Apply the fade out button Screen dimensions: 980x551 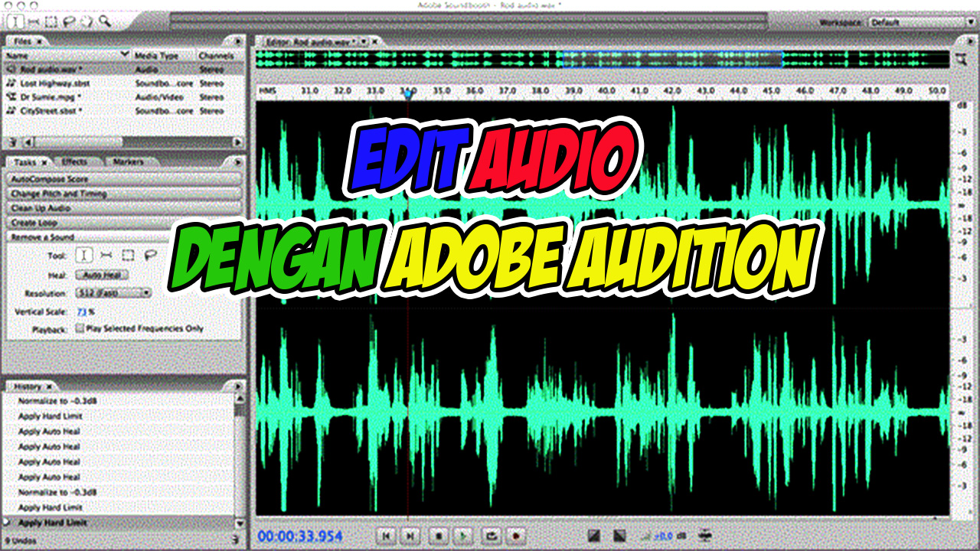coord(619,536)
